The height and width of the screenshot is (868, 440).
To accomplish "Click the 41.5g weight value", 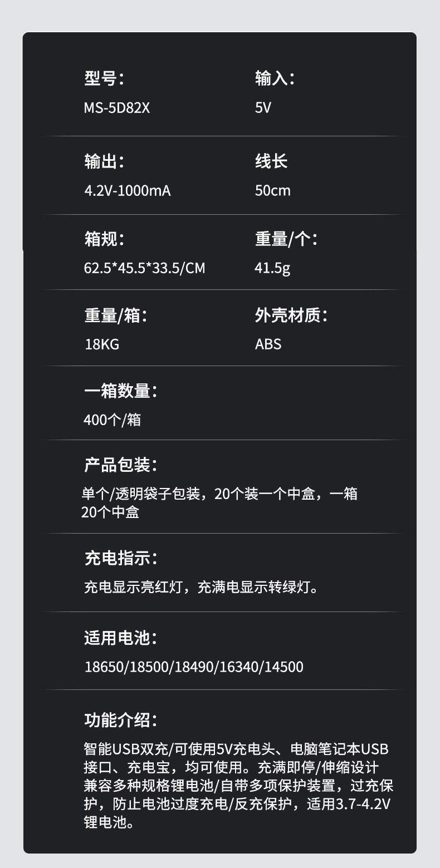I will (272, 268).
